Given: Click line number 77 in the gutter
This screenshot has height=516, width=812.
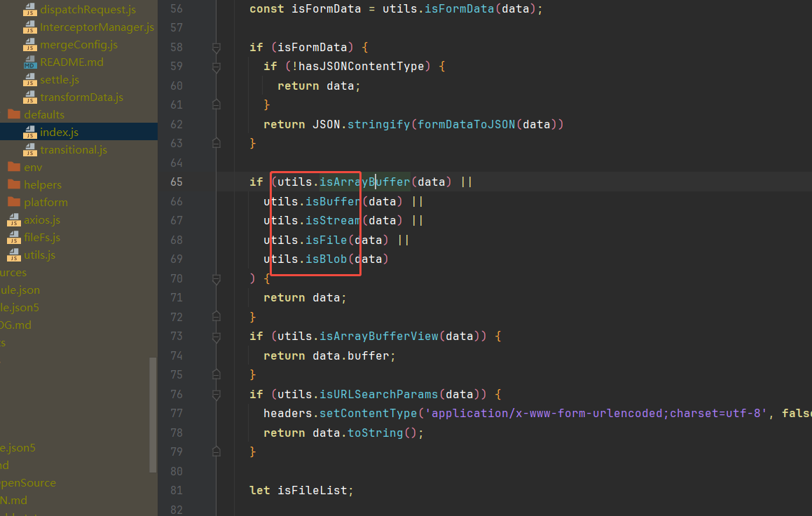Looking at the screenshot, I should [x=176, y=414].
